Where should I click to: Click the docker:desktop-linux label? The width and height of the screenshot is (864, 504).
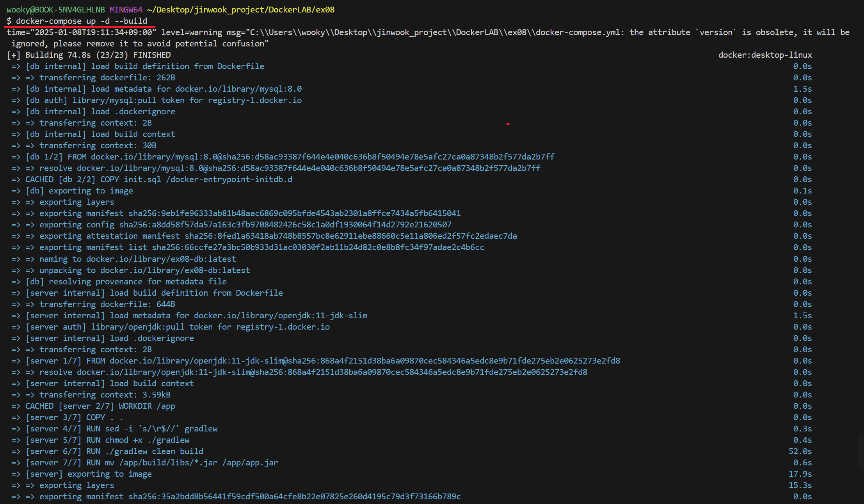764,55
